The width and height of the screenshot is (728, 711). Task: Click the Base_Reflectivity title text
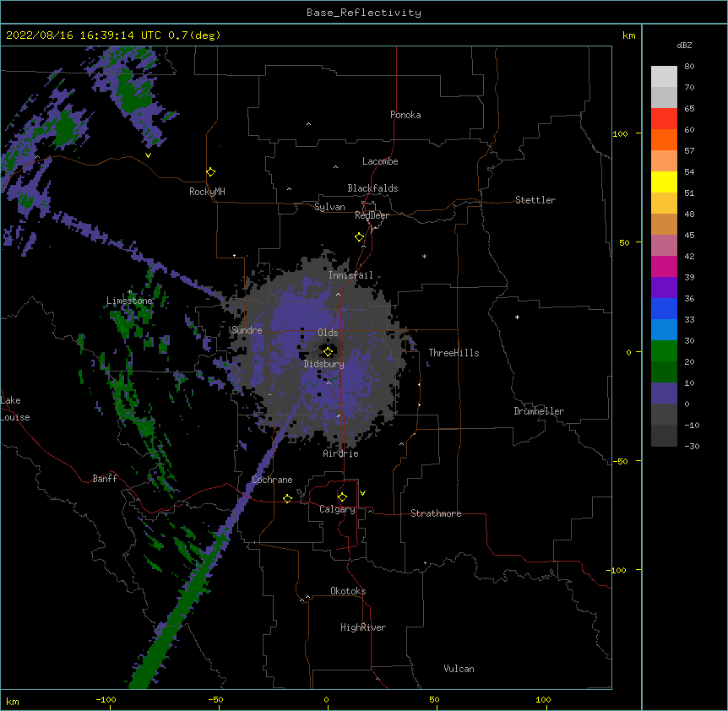pyautogui.click(x=364, y=13)
